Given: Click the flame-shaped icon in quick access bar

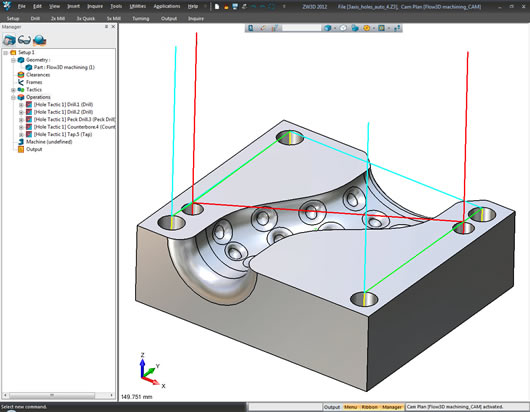Looking at the screenshot, I should 226,6.
